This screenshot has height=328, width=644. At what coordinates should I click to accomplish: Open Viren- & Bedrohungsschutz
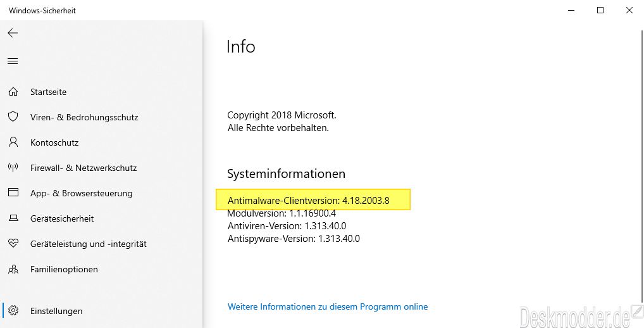pyautogui.click(x=84, y=117)
